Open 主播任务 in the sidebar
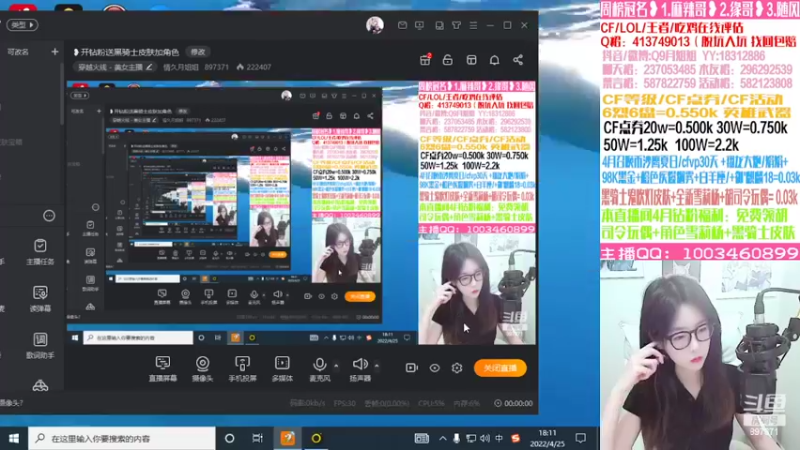 point(40,252)
